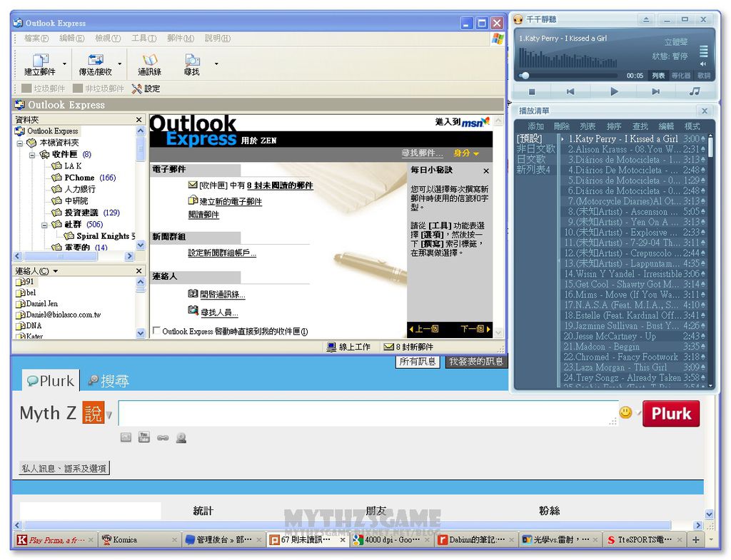Screen dimensions: 731x560
Task: Switch to the Komica browser tab
Action: [140, 539]
